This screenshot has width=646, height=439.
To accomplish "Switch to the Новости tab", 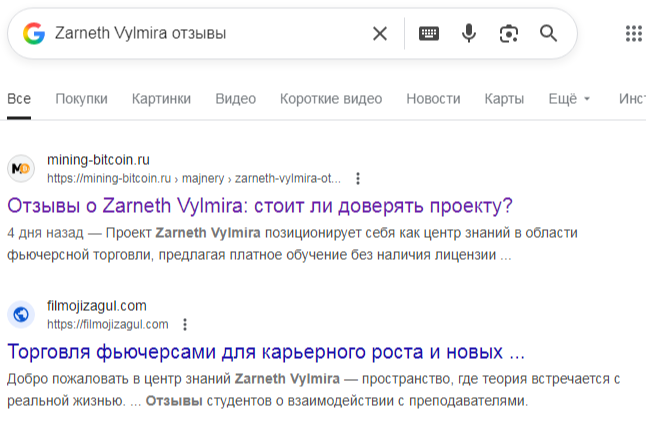I will (433, 99).
